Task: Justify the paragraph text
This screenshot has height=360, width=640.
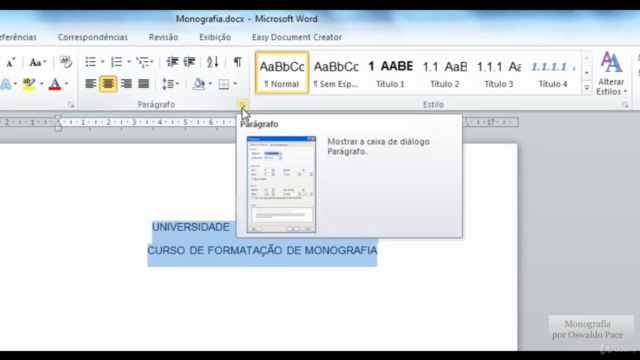Action: pyautogui.click(x=144, y=84)
